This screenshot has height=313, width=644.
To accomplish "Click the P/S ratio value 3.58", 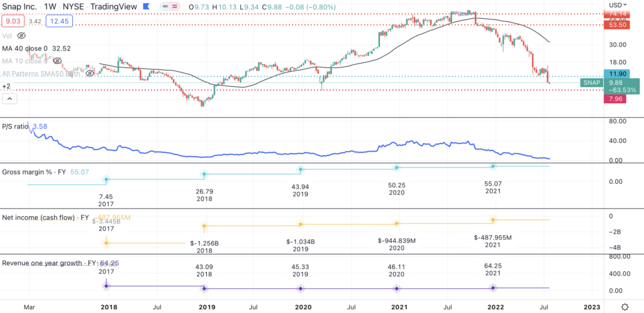I will tap(40, 127).
